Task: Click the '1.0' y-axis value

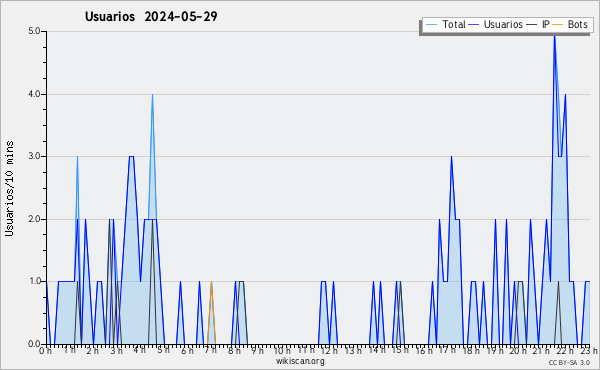Action: click(x=34, y=281)
